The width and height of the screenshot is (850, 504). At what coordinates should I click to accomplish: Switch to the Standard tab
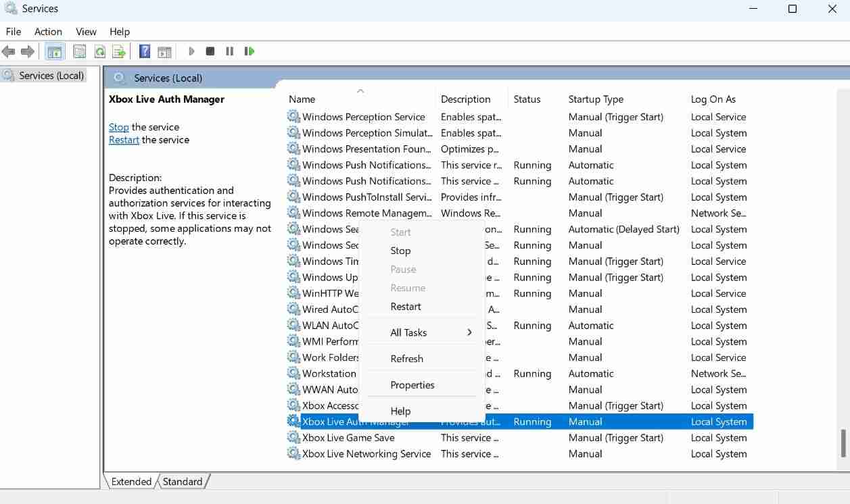(183, 482)
